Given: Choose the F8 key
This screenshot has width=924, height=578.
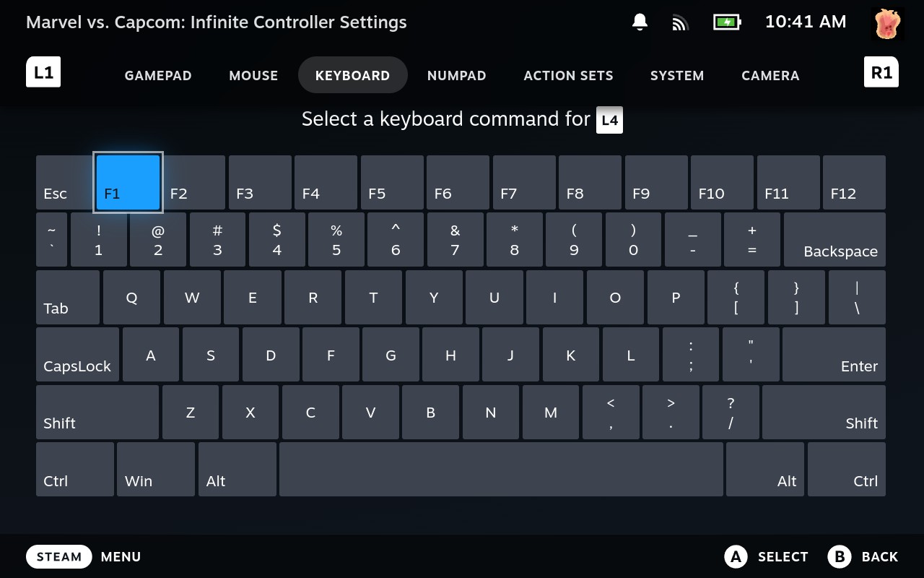Looking at the screenshot, I should point(590,183).
